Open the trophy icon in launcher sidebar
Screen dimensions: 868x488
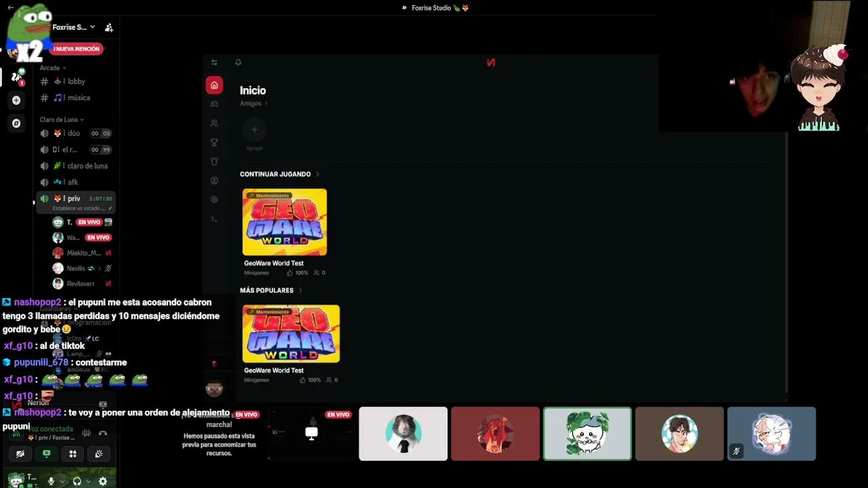[x=214, y=142]
